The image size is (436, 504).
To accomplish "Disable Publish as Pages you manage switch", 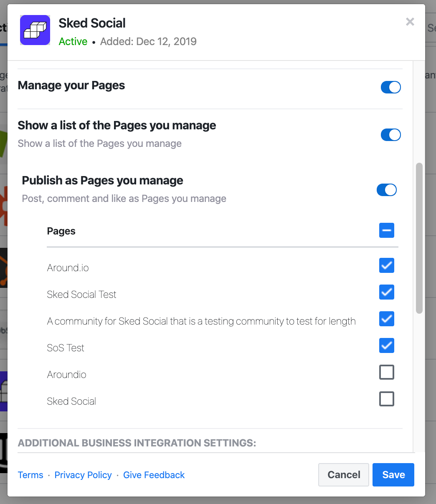I will pos(386,190).
